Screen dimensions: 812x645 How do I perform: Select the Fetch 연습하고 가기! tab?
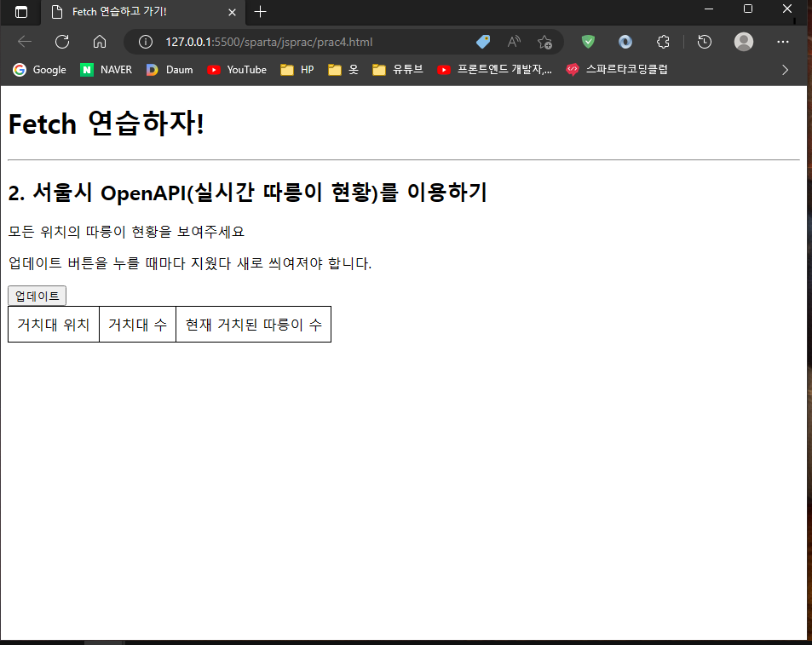point(143,13)
